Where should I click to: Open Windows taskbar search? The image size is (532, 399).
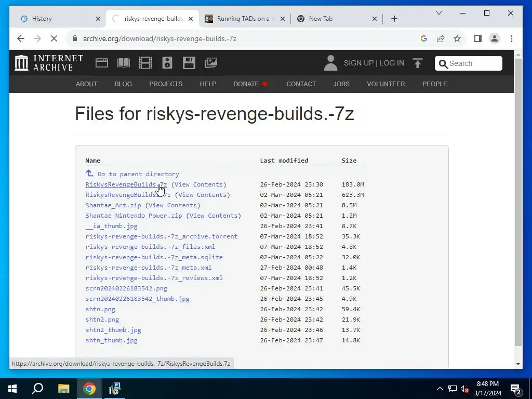[37, 389]
